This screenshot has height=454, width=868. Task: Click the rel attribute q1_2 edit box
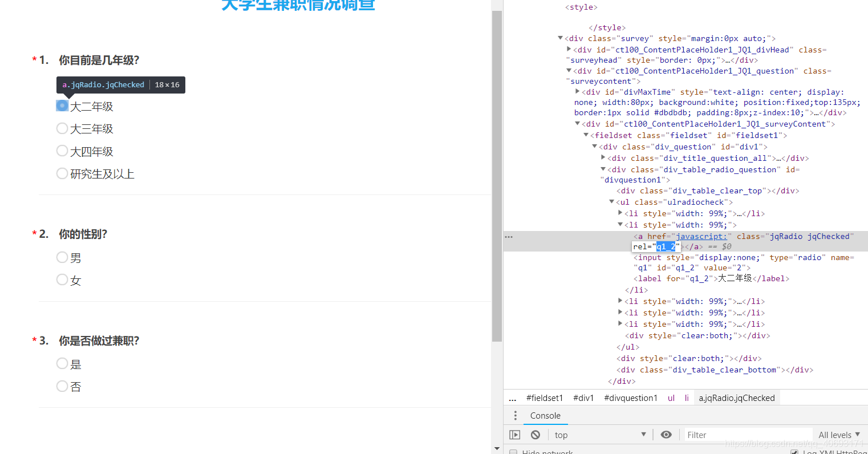(x=657, y=246)
